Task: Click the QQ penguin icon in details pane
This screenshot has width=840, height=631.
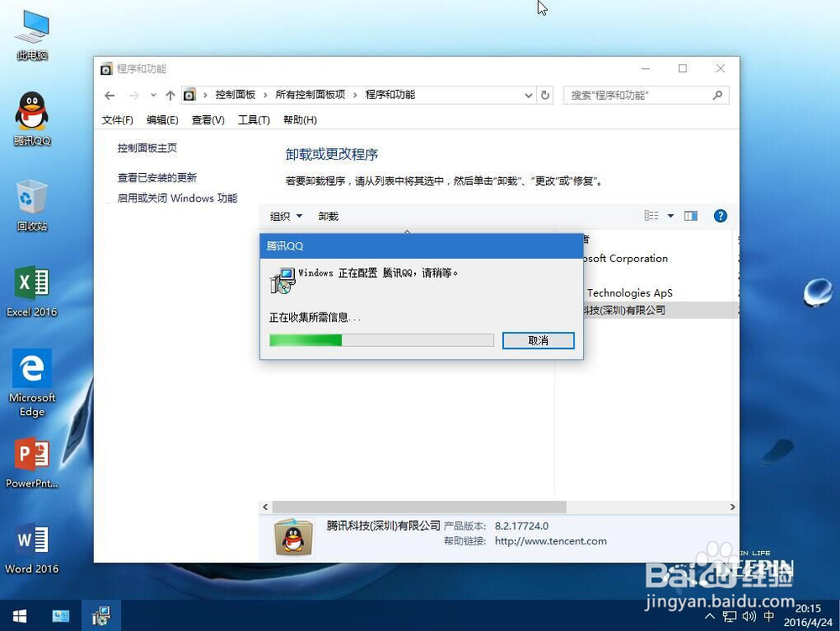Action: pyautogui.click(x=293, y=538)
